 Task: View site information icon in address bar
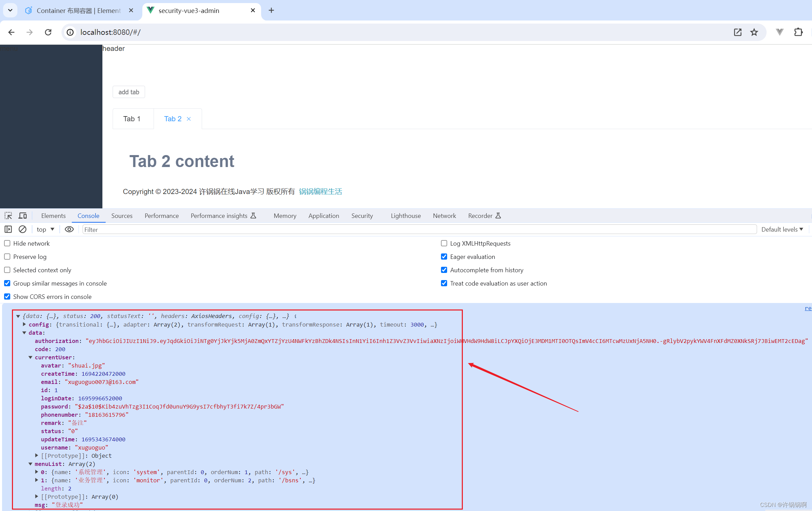[70, 32]
